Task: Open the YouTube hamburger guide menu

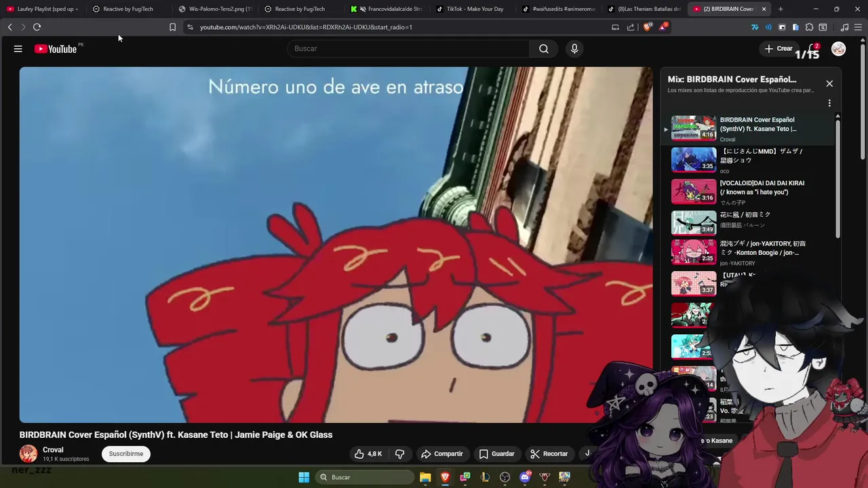Action: [x=18, y=49]
